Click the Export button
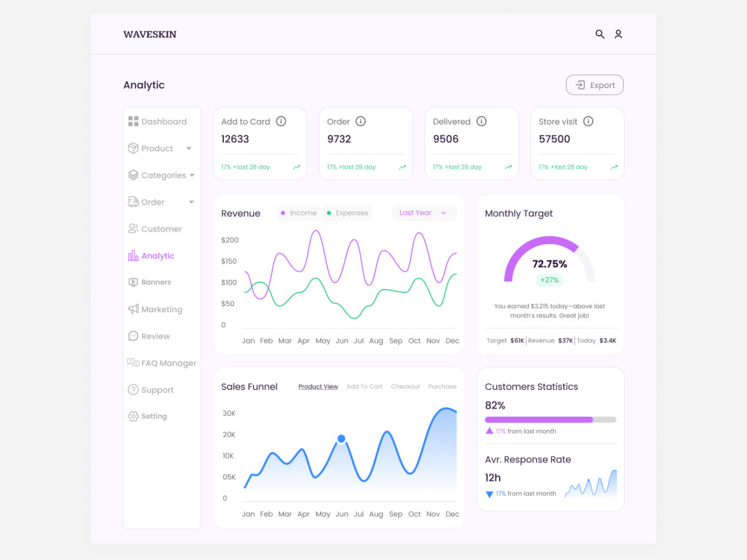747x560 pixels. [x=595, y=85]
